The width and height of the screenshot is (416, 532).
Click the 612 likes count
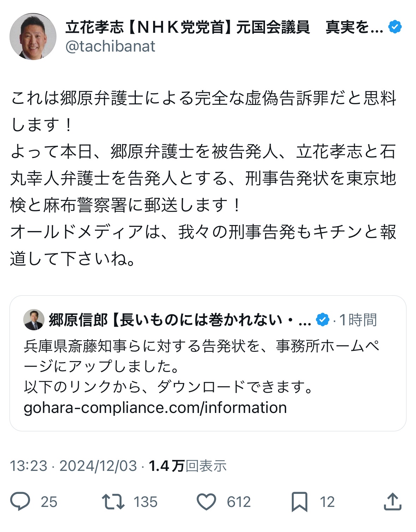(x=239, y=502)
